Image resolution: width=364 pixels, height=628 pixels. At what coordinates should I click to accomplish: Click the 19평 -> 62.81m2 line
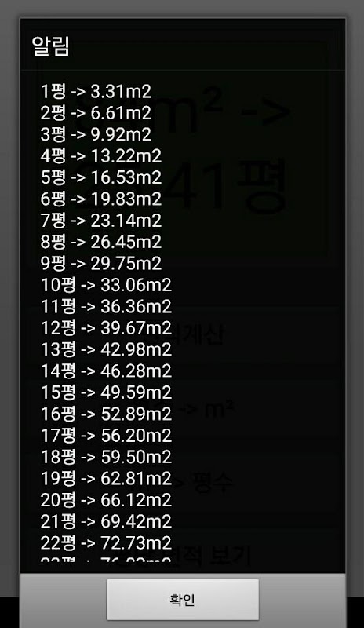tap(106, 478)
